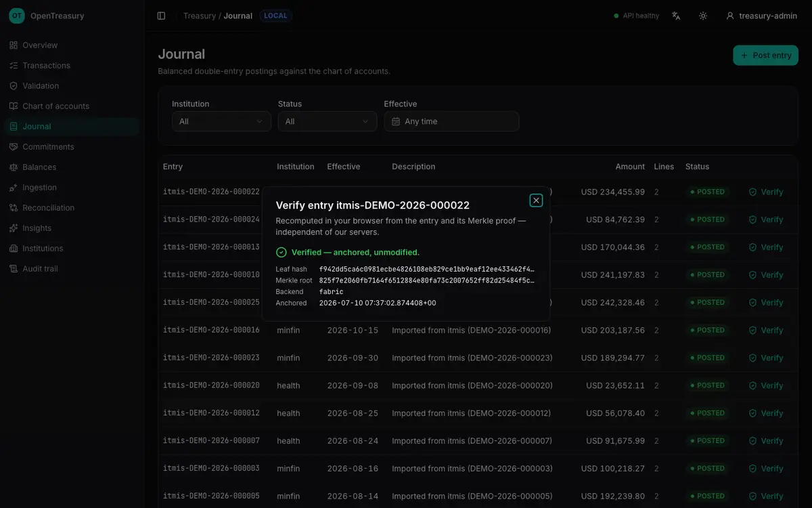Click POSTED status of USD 234,455.99 row
The width and height of the screenshot is (812, 508).
point(707,192)
